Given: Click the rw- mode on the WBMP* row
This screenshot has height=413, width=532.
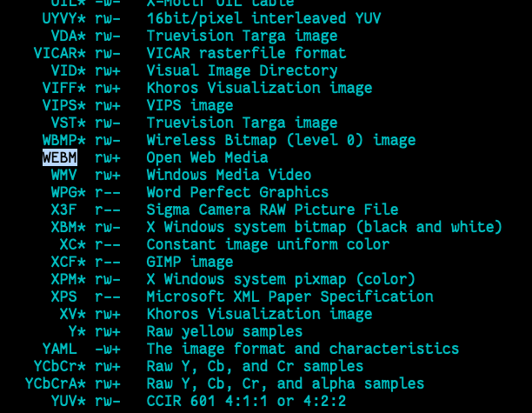Looking at the screenshot, I should (x=108, y=141).
